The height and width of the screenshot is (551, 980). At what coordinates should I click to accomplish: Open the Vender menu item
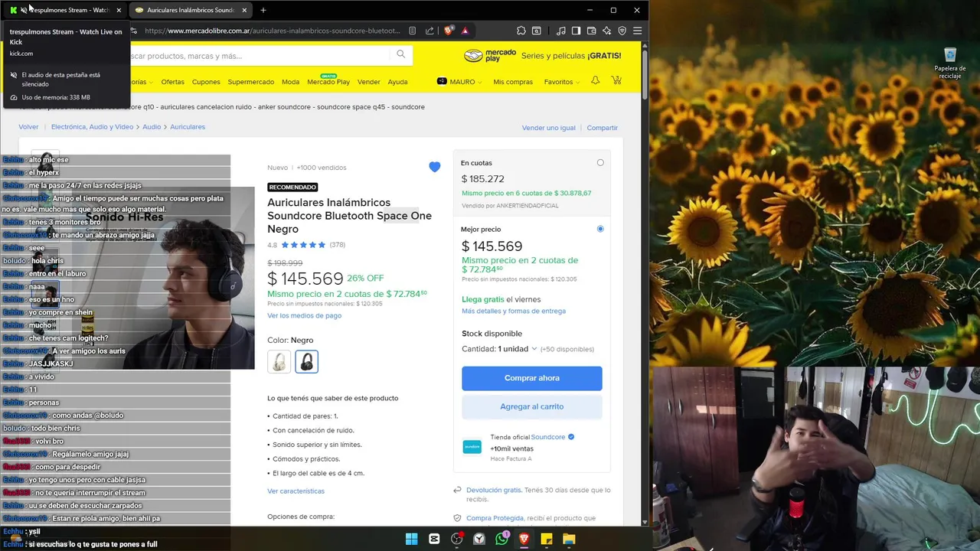click(x=368, y=82)
